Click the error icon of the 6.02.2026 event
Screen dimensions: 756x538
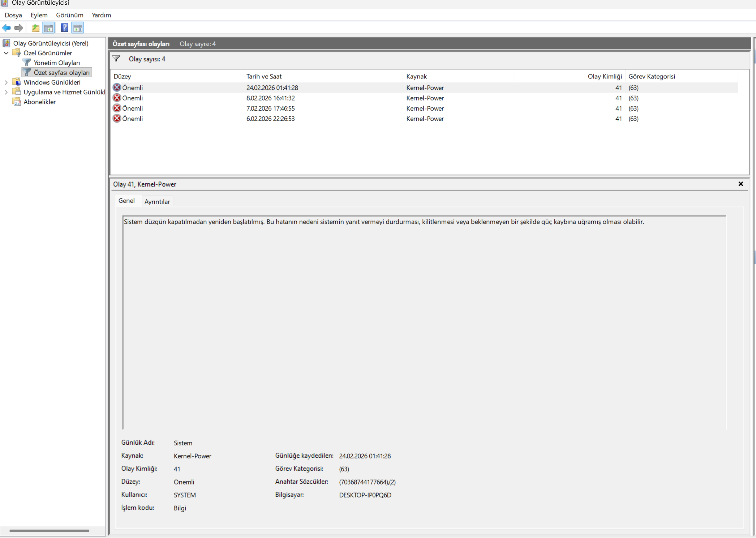(x=117, y=118)
